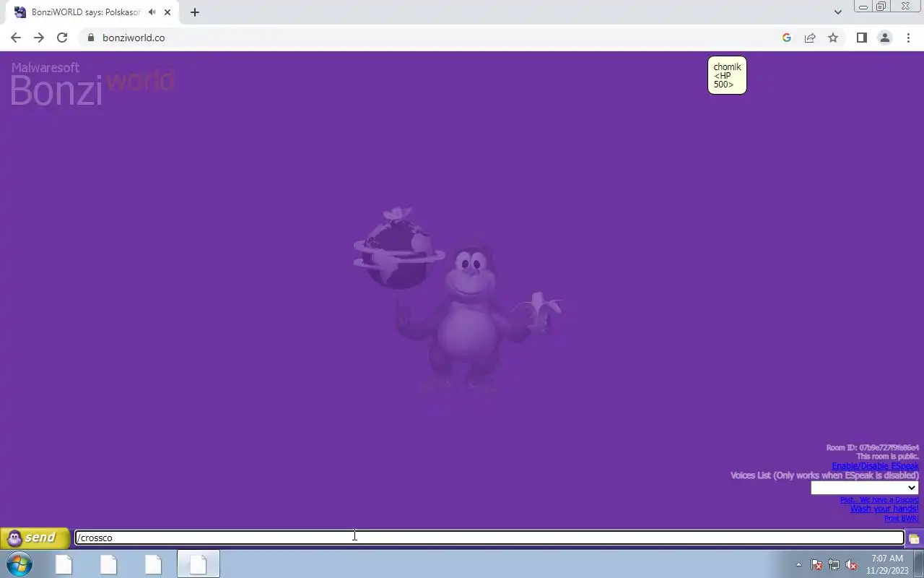The width and height of the screenshot is (924, 578).
Task: Click the 'Wash your hands!' link
Action: pyautogui.click(x=884, y=509)
